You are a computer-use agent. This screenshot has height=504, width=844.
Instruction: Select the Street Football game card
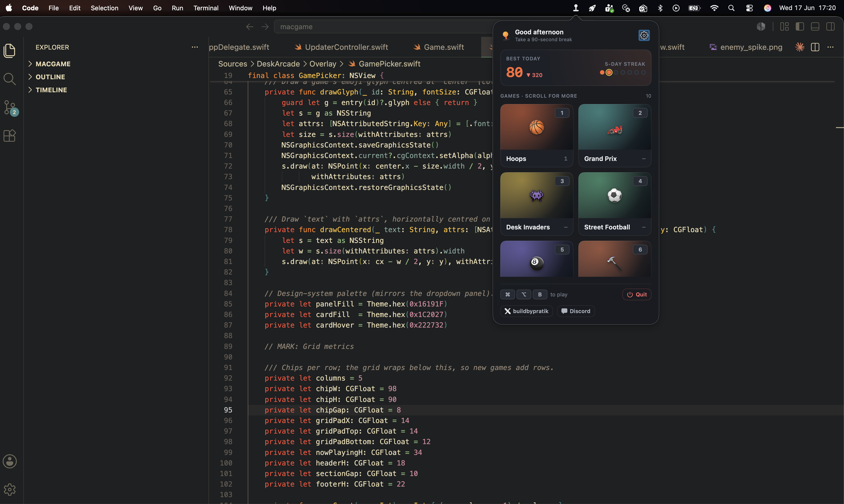click(x=615, y=204)
